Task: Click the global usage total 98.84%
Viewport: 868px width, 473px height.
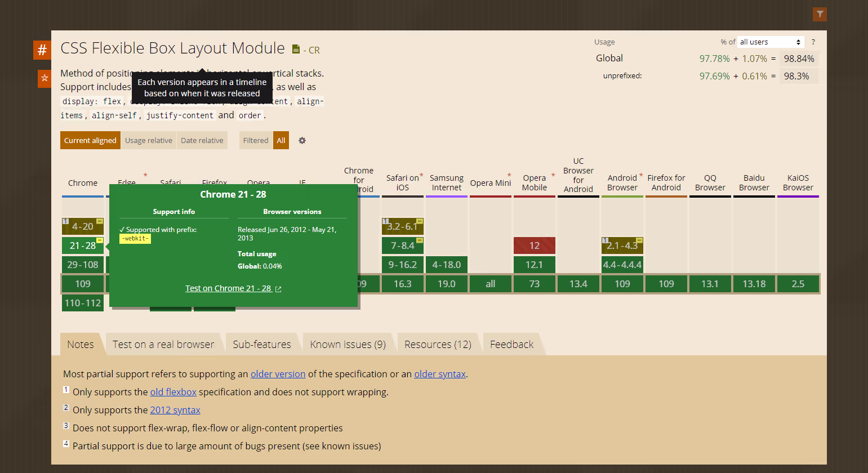Action: coord(799,59)
